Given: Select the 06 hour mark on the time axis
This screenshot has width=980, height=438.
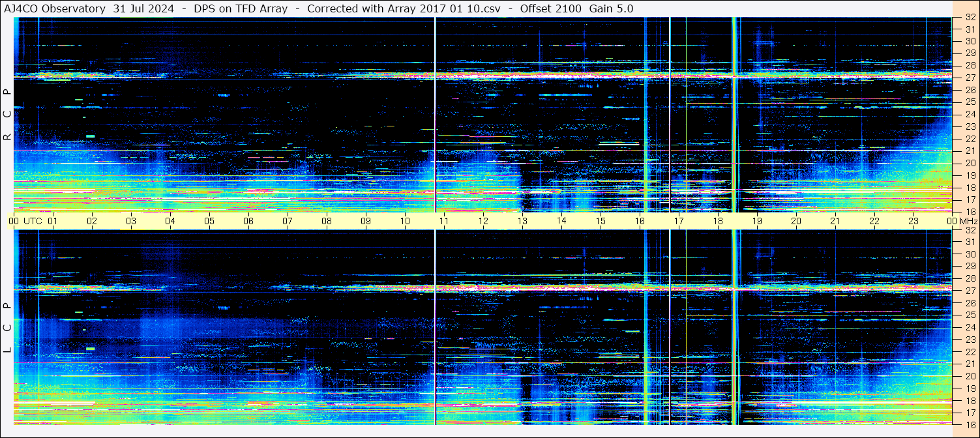Looking at the screenshot, I should coord(248,221).
